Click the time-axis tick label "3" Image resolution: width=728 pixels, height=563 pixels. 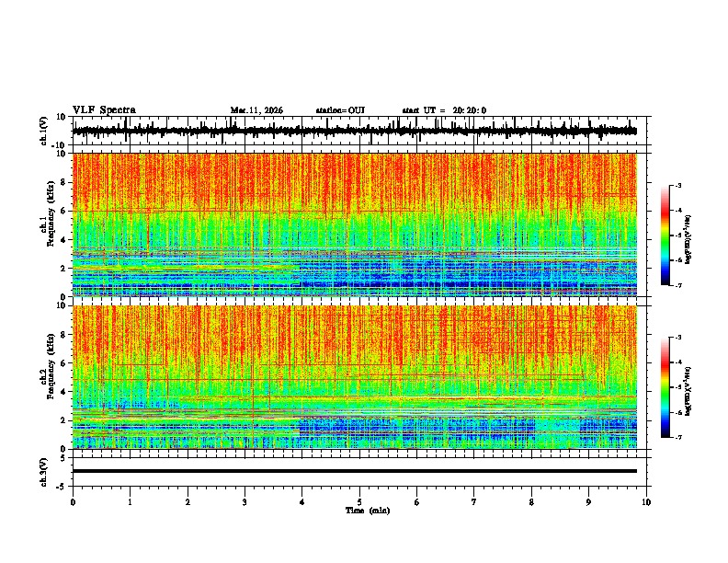pyautogui.click(x=245, y=502)
